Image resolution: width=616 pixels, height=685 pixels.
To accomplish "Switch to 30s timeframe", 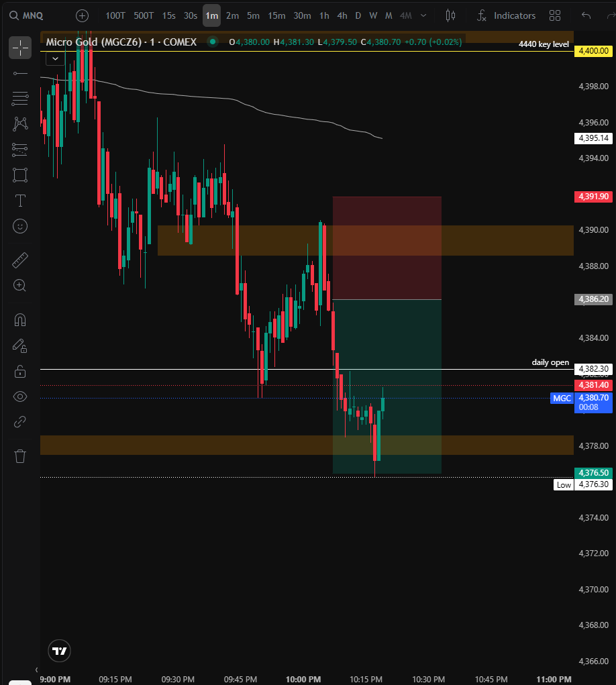I will pos(191,15).
